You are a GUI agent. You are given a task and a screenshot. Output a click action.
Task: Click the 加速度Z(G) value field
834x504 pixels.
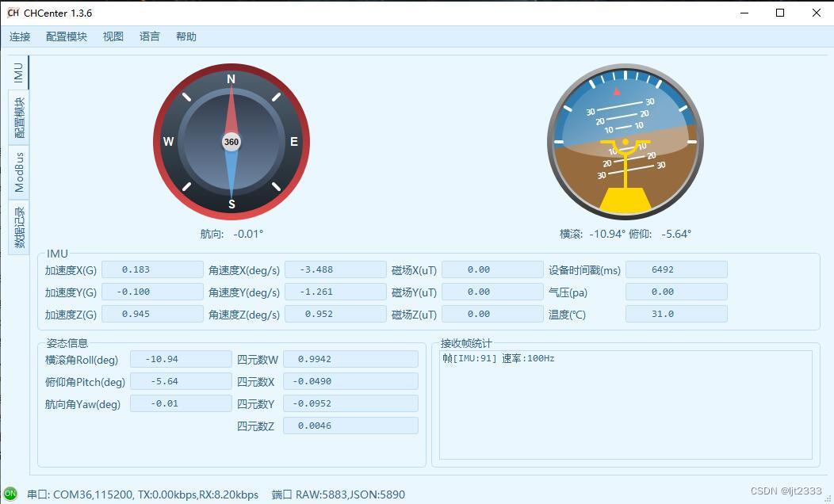[x=152, y=314]
